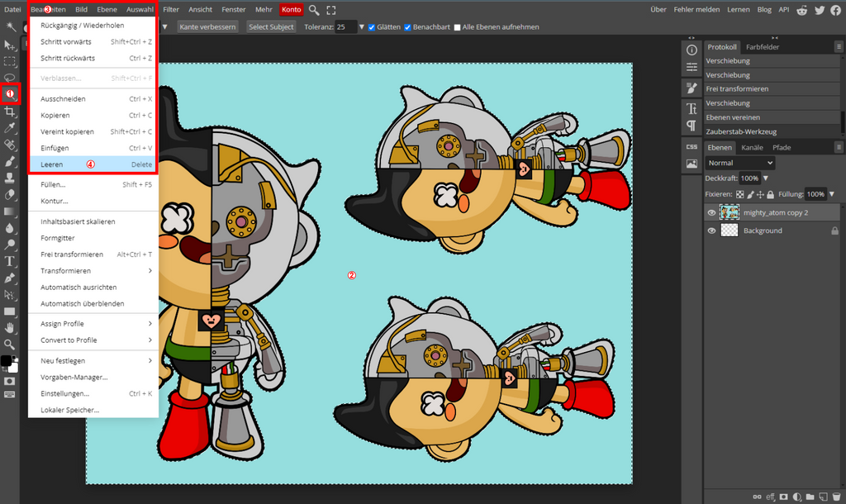
Task: Open the Paragraph panel icon
Action: (x=692, y=126)
